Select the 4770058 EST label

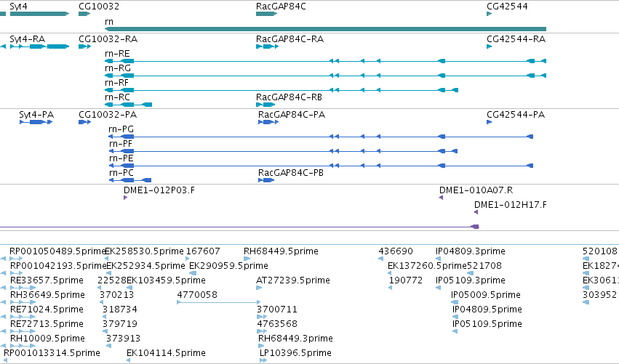[197, 296]
